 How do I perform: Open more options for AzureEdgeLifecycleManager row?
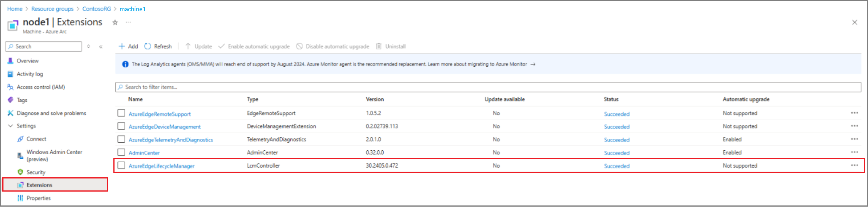(855, 165)
